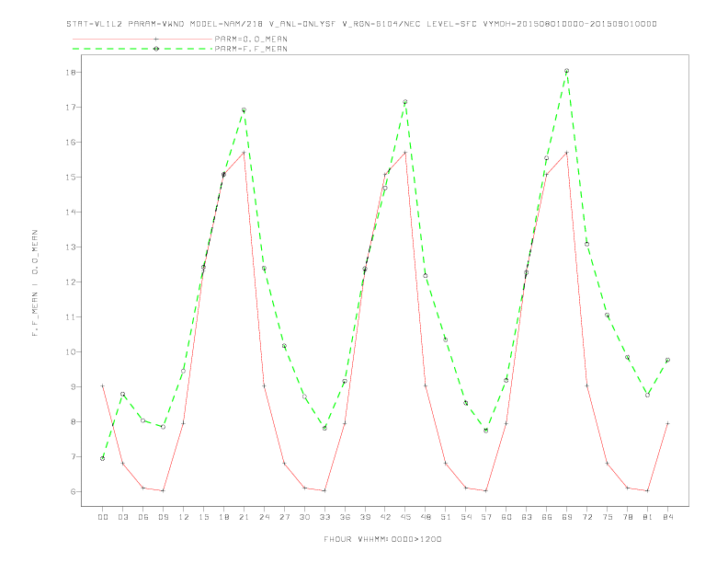Click y-axis tick label 17

pyautogui.click(x=71, y=108)
